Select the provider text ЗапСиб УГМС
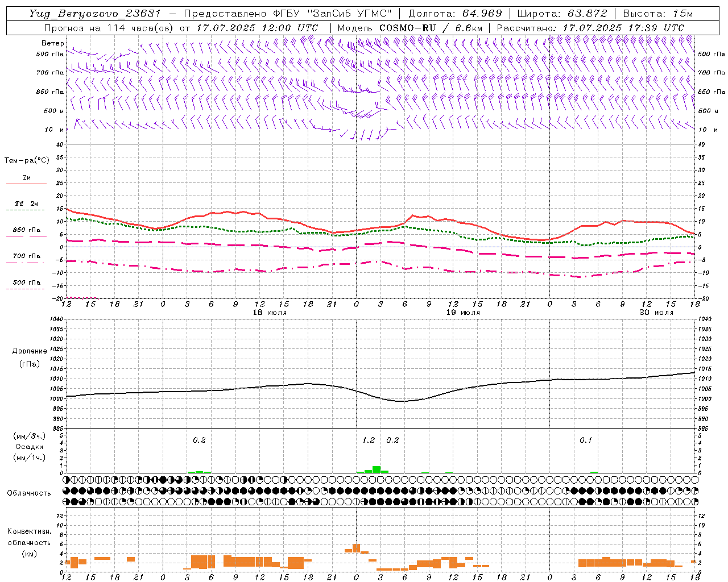Image resolution: width=728 pixels, height=582 pixels. [x=350, y=14]
